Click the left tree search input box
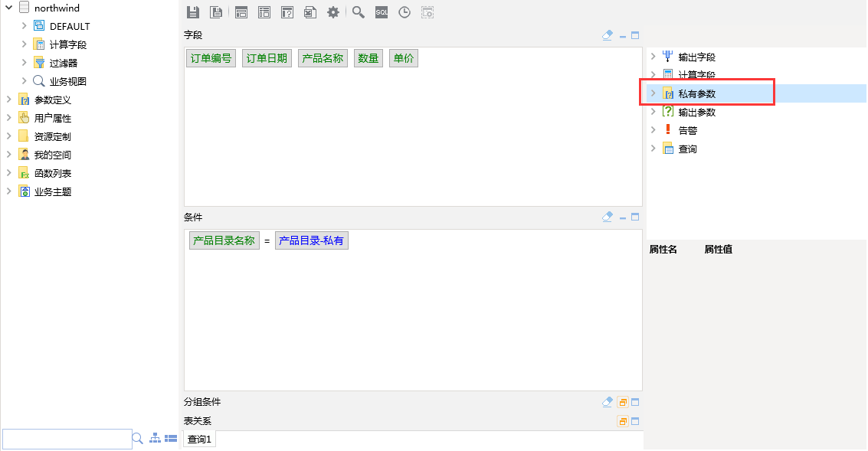 (x=67, y=439)
